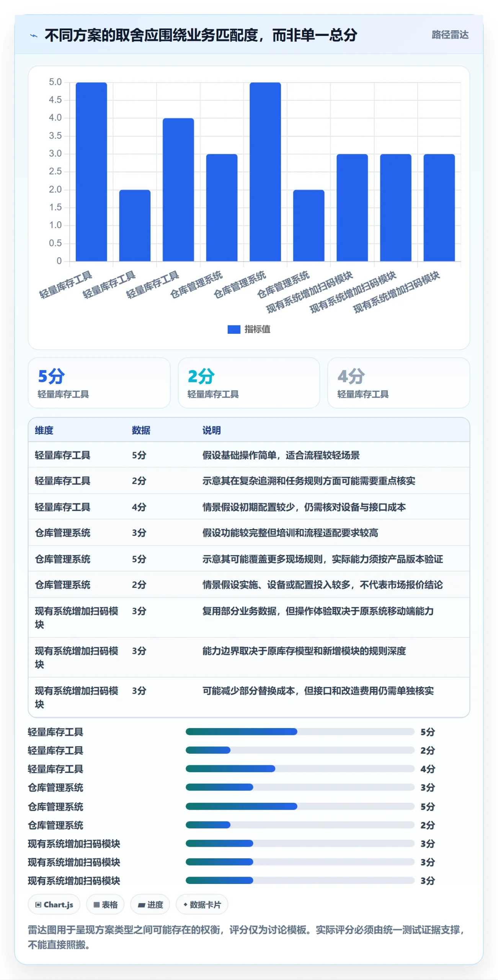Click the 路径雷达 tag in the header

(x=450, y=35)
